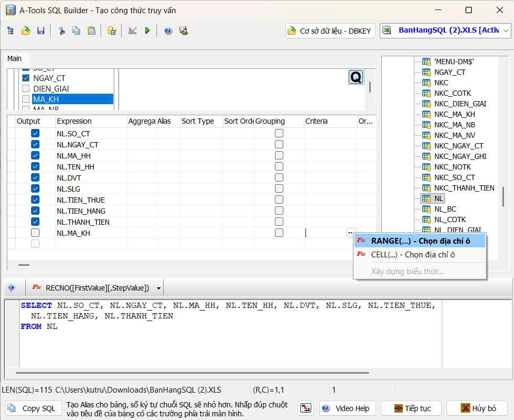Click the Copy SQL button
This screenshot has height=420, width=514.
[x=33, y=408]
